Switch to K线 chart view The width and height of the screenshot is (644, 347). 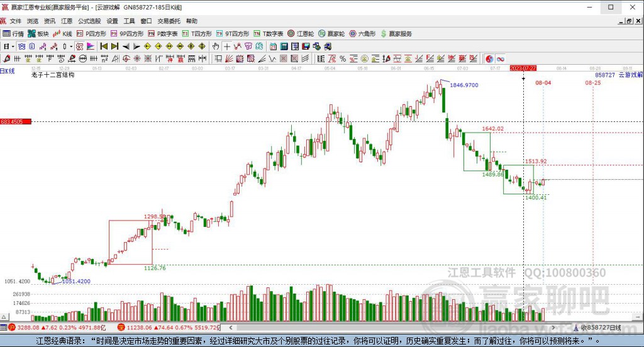point(62,34)
